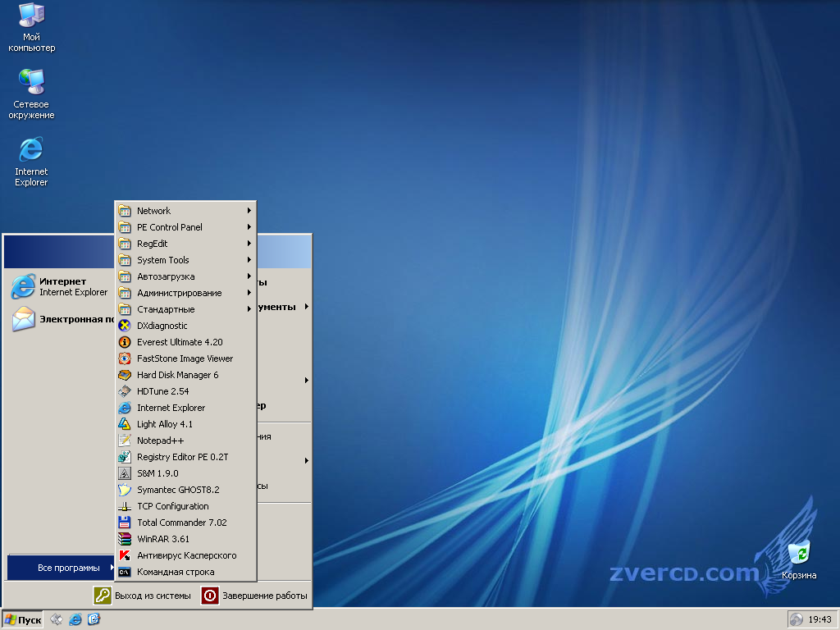840x630 pixels.
Task: Click the first quick launch icon beside Пуск
Action: coord(57,619)
